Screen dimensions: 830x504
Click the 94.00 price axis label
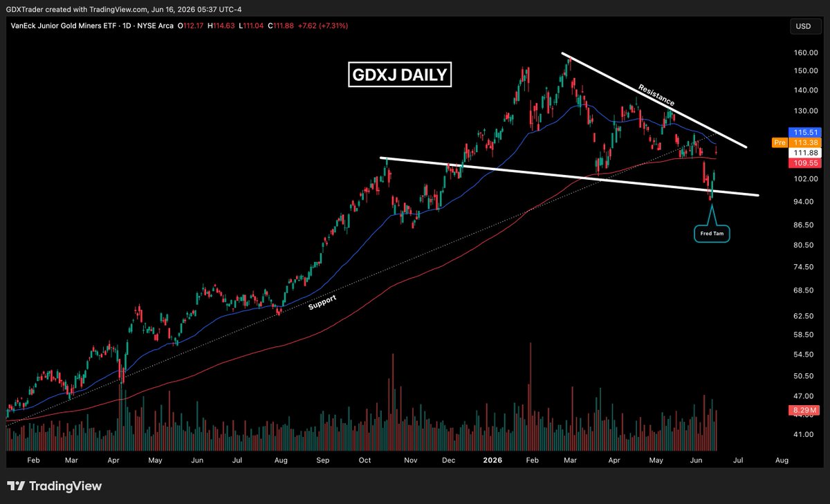click(x=802, y=201)
